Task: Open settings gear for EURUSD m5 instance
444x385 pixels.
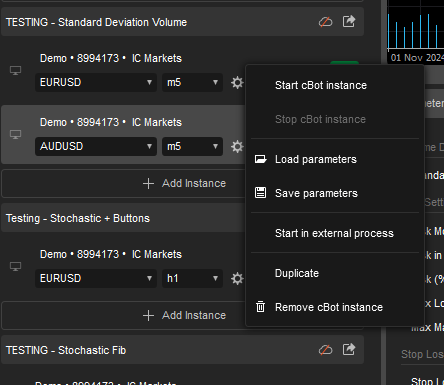Action: (237, 83)
